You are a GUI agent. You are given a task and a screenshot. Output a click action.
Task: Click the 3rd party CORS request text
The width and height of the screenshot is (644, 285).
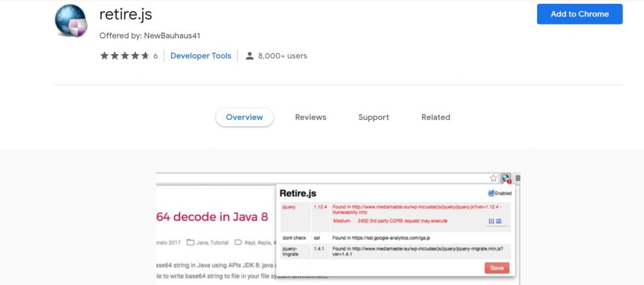tap(402, 221)
